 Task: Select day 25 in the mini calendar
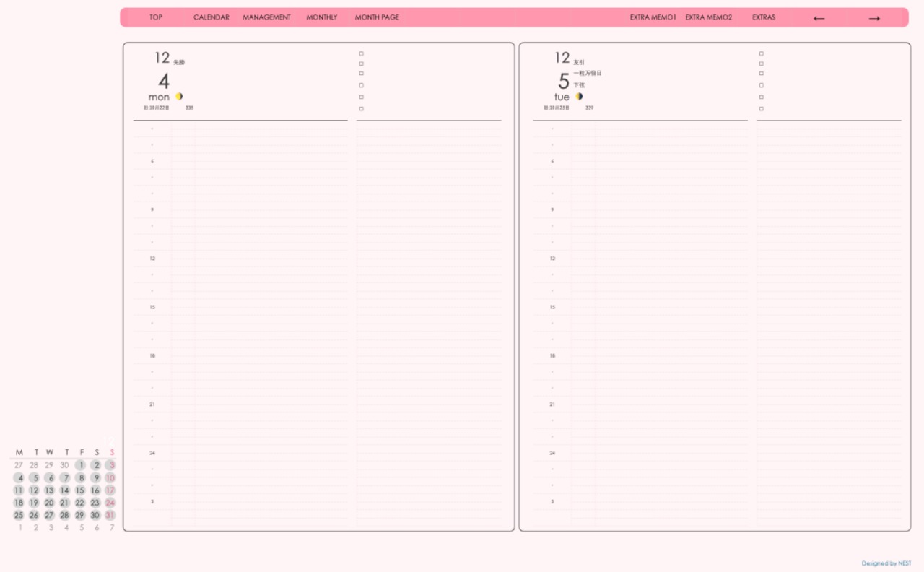pos(19,515)
